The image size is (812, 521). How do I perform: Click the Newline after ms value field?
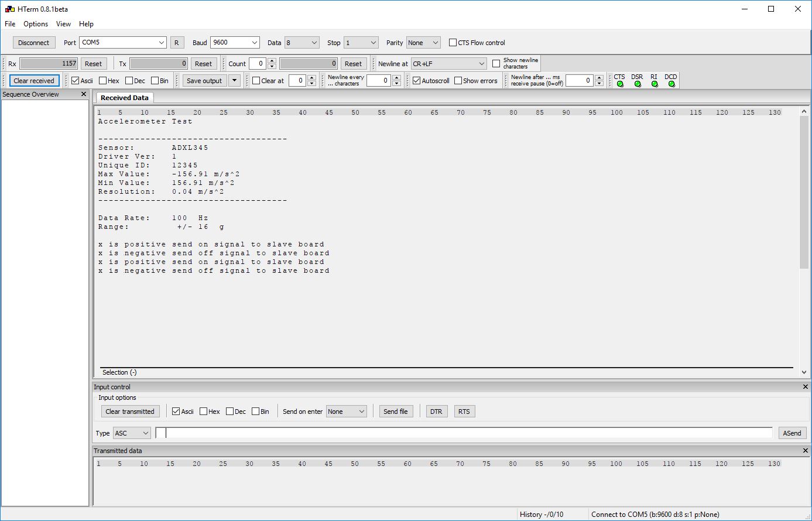pyautogui.click(x=580, y=81)
